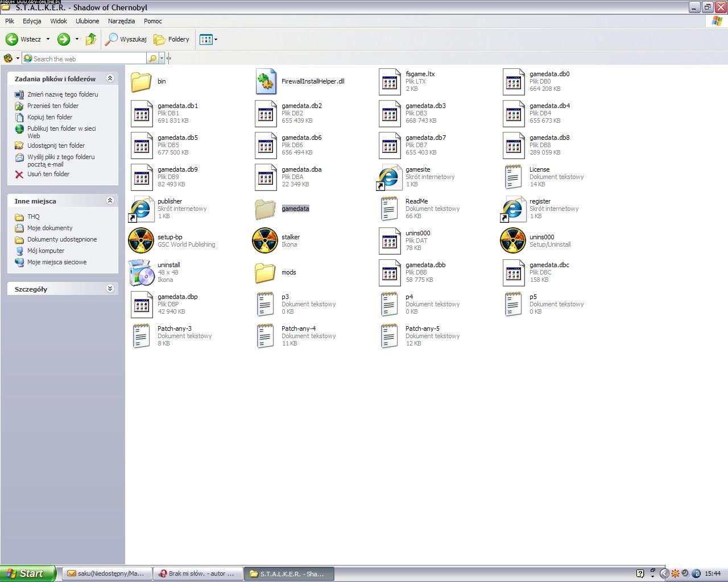This screenshot has width=728, height=582.
Task: Switch to saku(Niedostępny/Ma... taskbar window
Action: pyautogui.click(x=108, y=573)
